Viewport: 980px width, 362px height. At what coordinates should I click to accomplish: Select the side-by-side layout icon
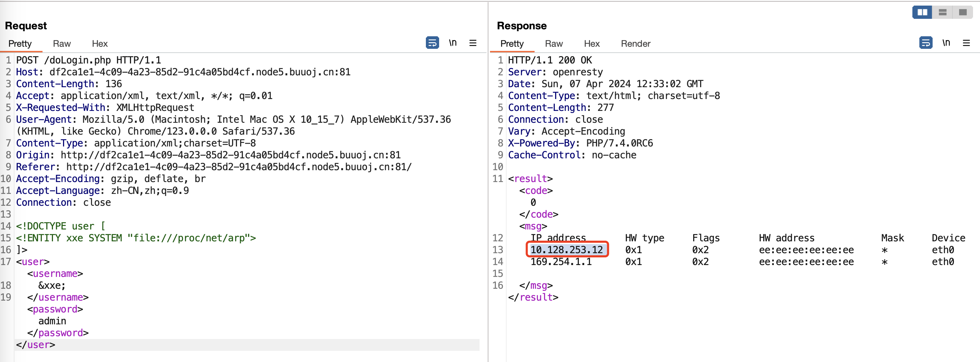(x=922, y=12)
